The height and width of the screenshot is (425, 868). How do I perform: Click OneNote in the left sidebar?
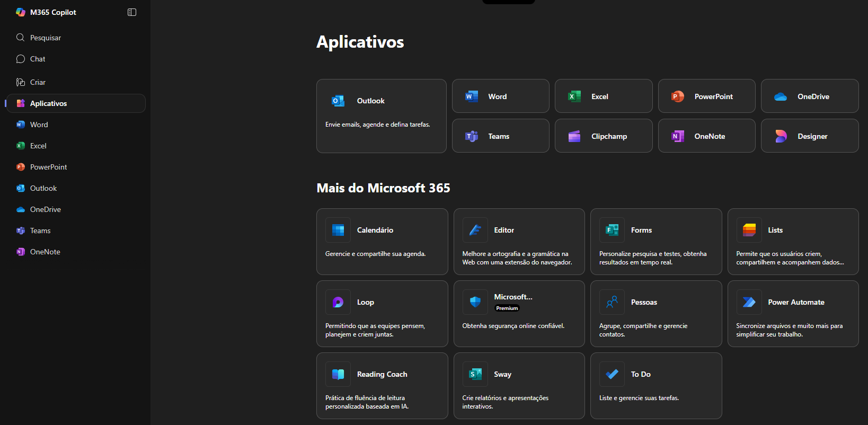(x=45, y=252)
